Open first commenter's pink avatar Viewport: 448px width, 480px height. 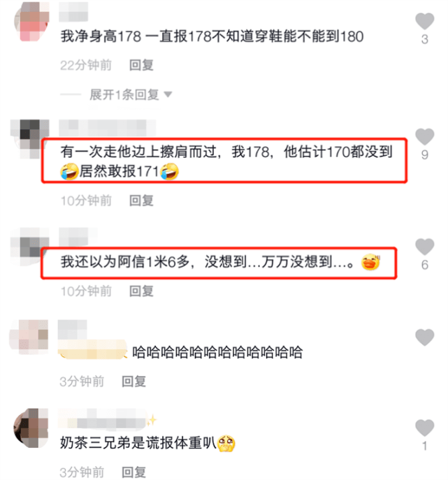[31, 22]
